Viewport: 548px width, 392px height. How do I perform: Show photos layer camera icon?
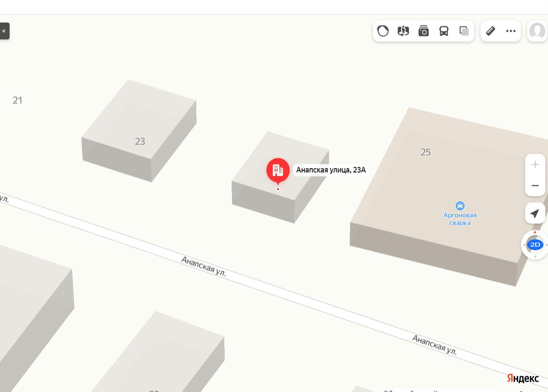(423, 31)
